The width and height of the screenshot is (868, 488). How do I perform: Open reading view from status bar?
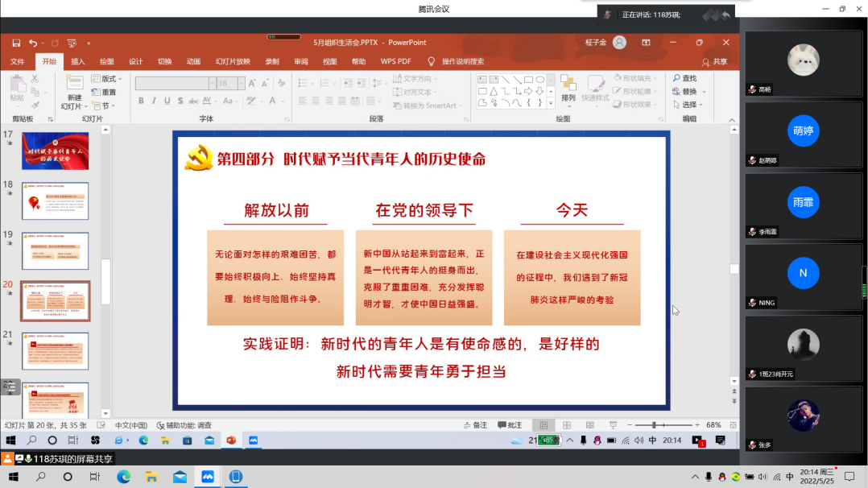click(589, 424)
